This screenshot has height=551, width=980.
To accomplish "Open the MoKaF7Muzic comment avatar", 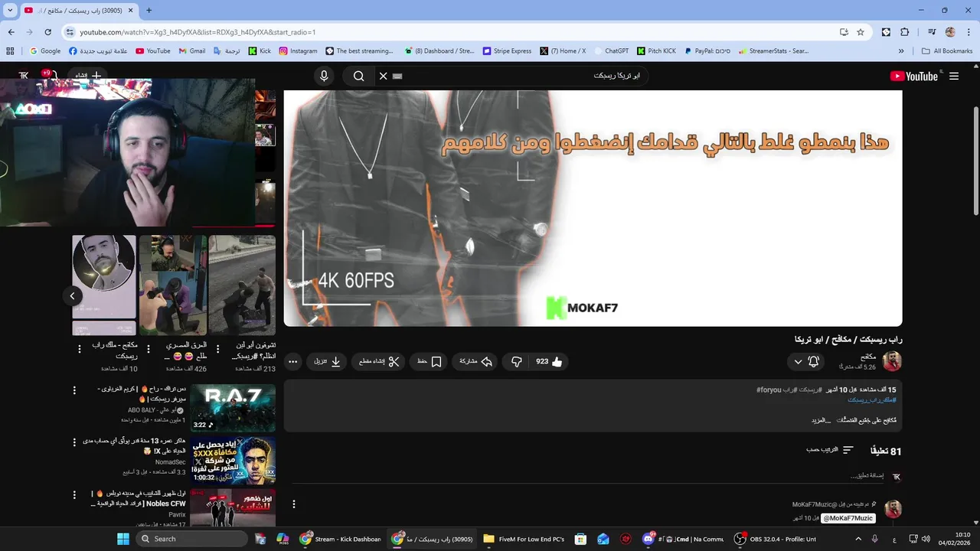I will [x=893, y=509].
